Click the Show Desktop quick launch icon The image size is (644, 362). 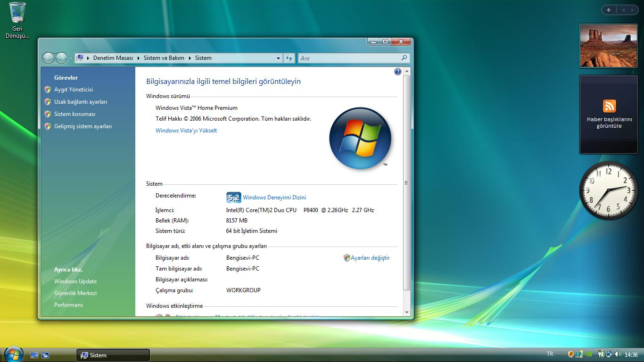click(x=34, y=355)
